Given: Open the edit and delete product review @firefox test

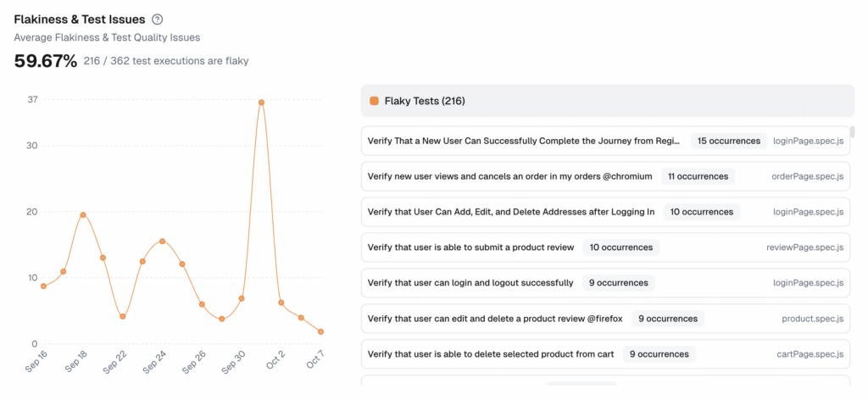Looking at the screenshot, I should pyautogui.click(x=494, y=319).
